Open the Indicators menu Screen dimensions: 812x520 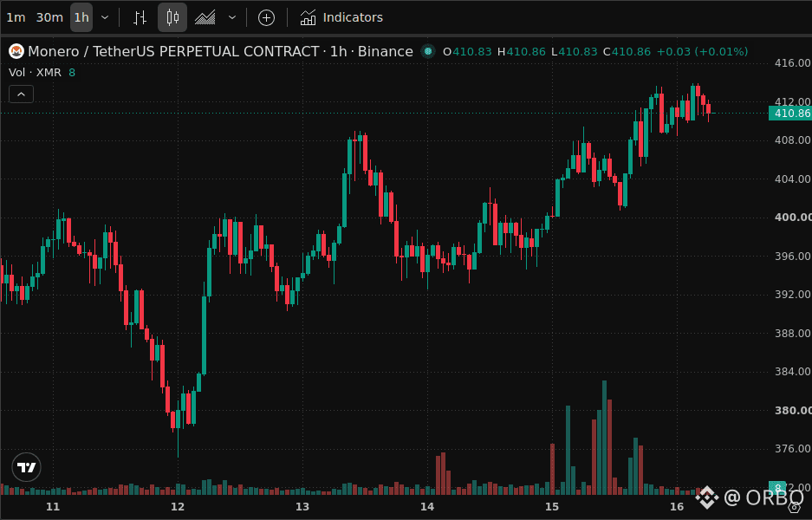341,17
